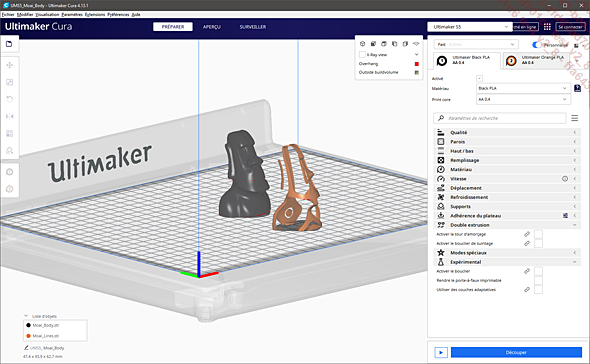
Task: Expand the Parois settings section
Action: click(507, 142)
